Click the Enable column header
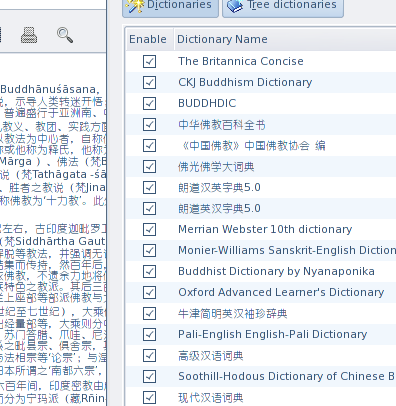Screen dimensions: 396x406 tap(149, 39)
